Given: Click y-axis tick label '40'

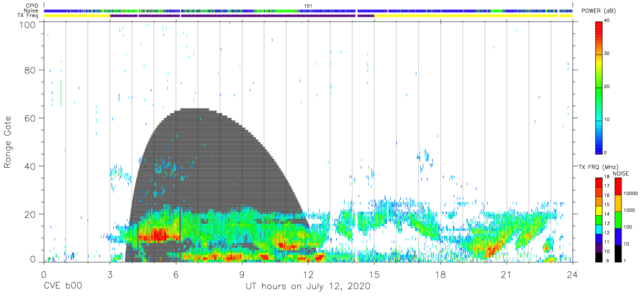Looking at the screenshot, I should pyautogui.click(x=31, y=166).
